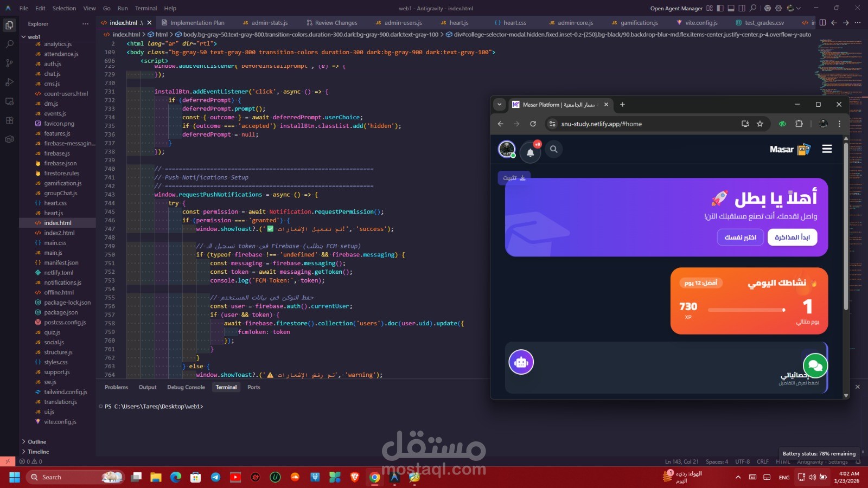Open the Selection menu
The width and height of the screenshot is (868, 488).
click(64, 8)
